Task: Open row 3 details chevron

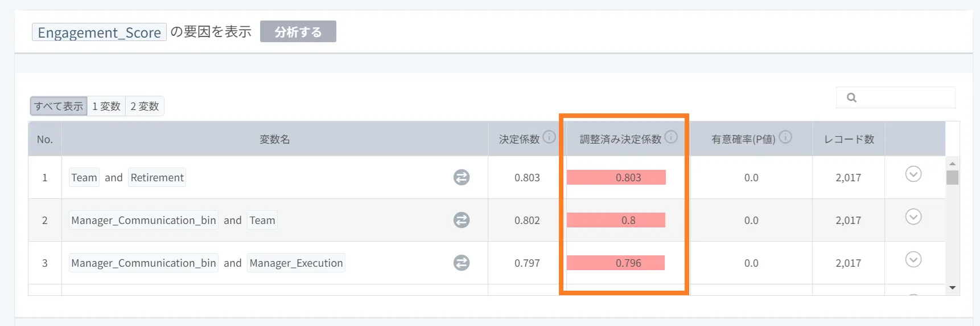Action: tap(913, 259)
